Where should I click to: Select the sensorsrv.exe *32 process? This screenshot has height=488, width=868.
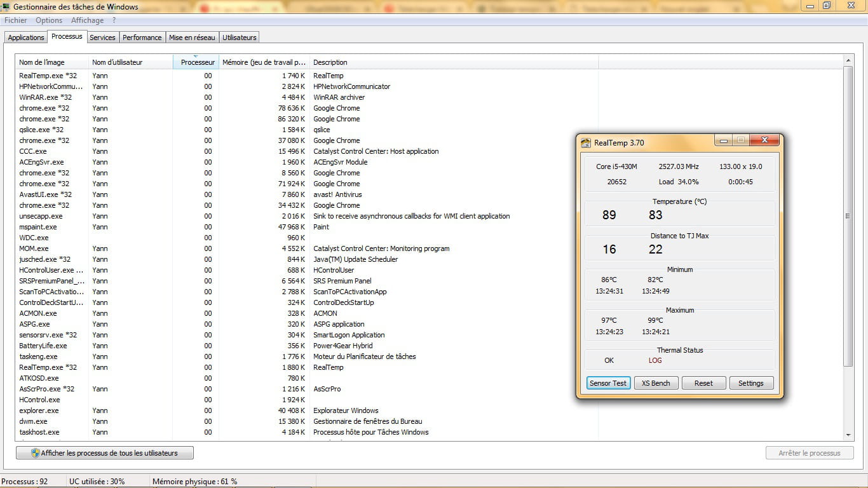pos(307,335)
